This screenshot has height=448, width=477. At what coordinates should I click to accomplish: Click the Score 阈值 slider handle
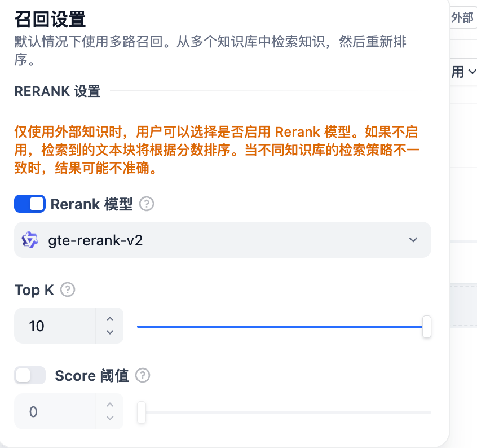(x=142, y=412)
